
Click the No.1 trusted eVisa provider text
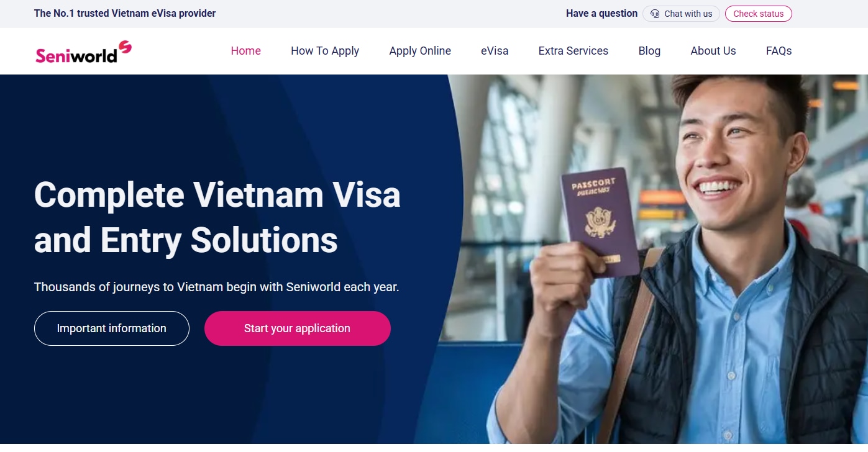pyautogui.click(x=125, y=13)
